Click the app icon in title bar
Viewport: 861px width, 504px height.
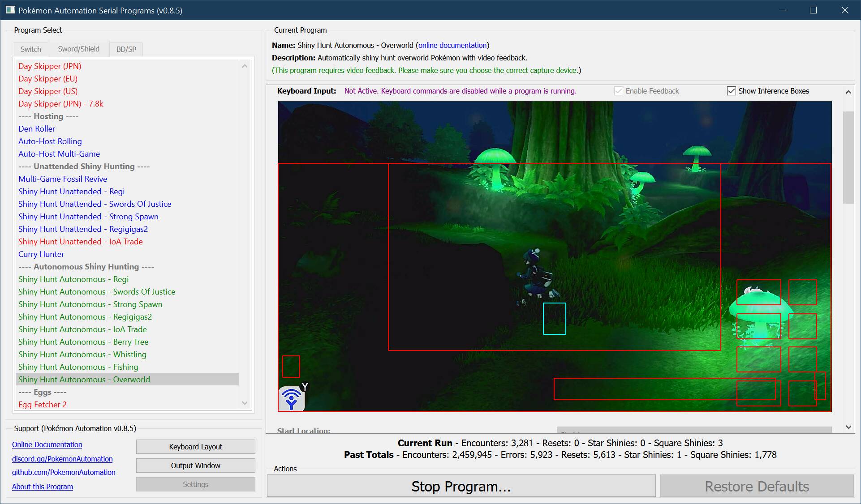(x=10, y=10)
